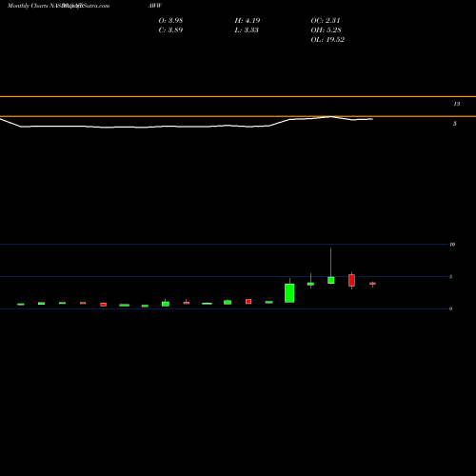Screen dimensions: 476x476
Task: Click the 'OH: 5.28' value
Action: pos(326,30)
